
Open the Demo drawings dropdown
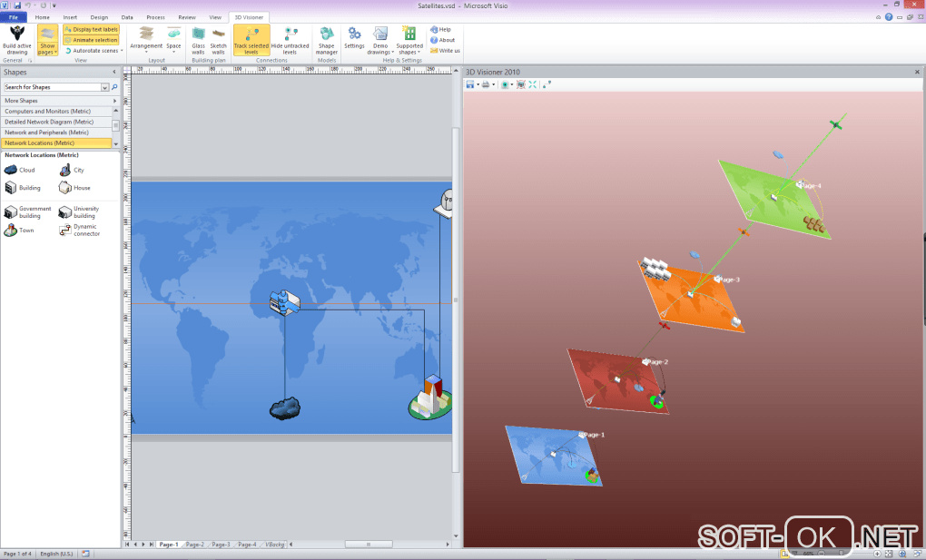coord(380,40)
